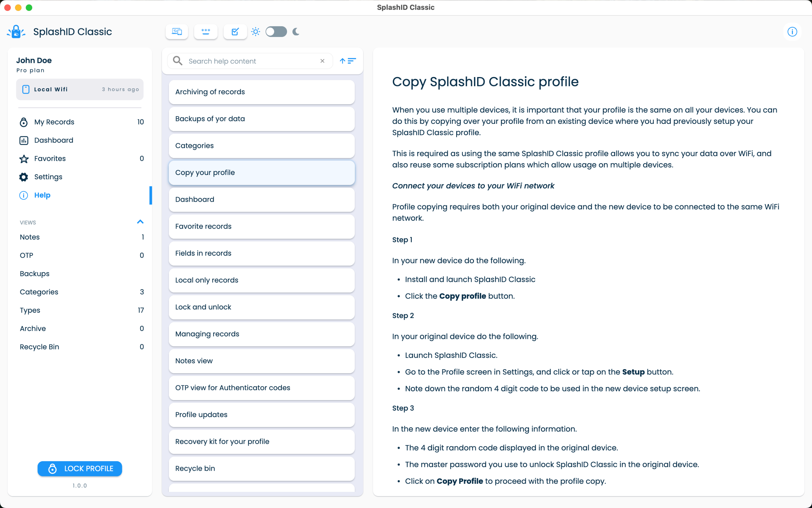This screenshot has height=508, width=812.
Task: Click the lock icon in LOCK PROFILE button
Action: coord(53,469)
